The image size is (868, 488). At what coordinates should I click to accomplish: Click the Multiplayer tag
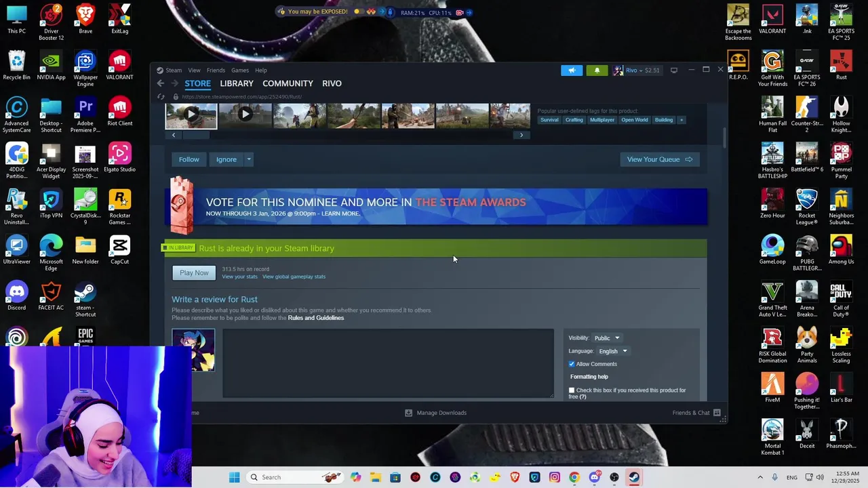pyautogui.click(x=602, y=120)
